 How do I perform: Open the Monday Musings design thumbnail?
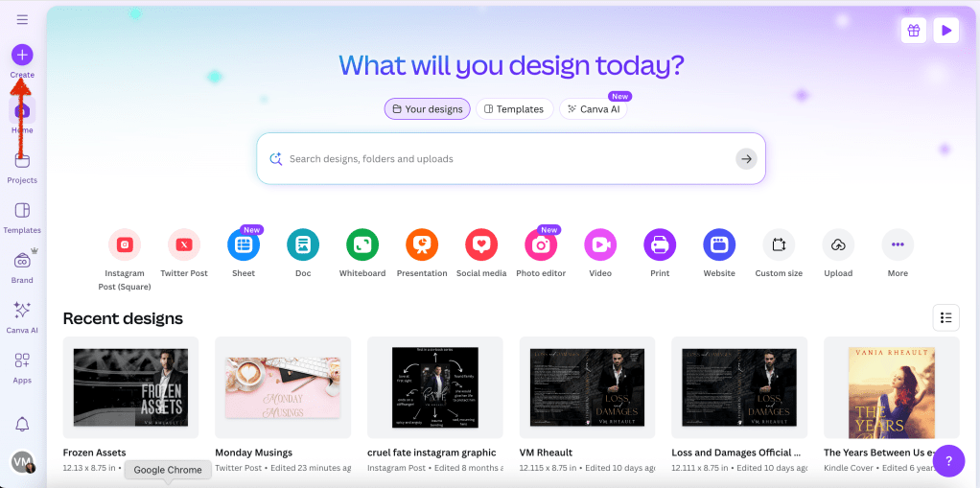click(283, 387)
